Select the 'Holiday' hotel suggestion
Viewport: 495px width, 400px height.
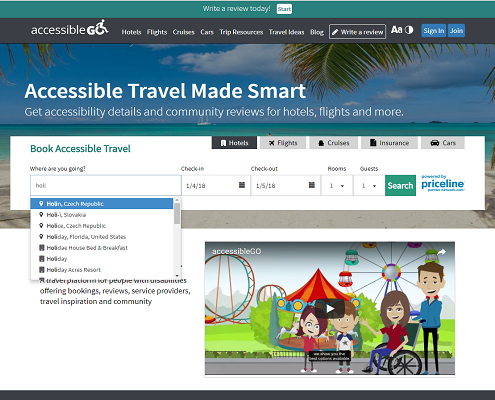point(102,259)
